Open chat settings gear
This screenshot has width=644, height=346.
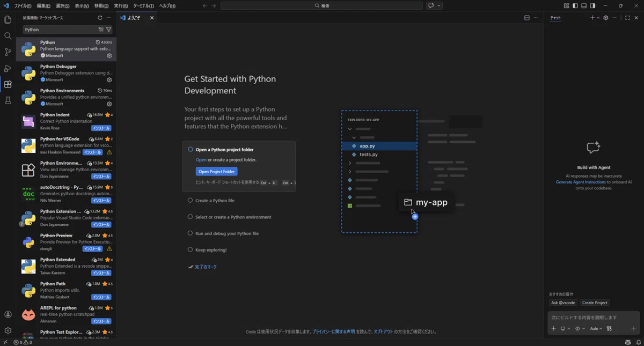(x=606, y=18)
